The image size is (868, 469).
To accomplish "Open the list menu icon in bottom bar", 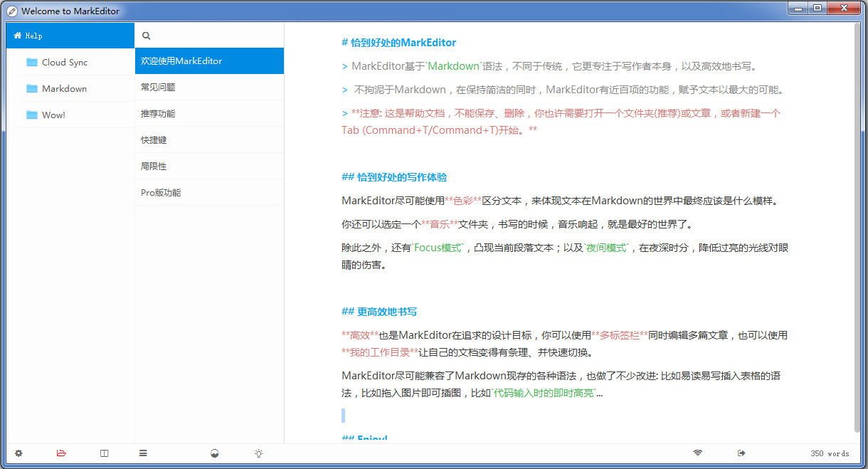I will 142,453.
